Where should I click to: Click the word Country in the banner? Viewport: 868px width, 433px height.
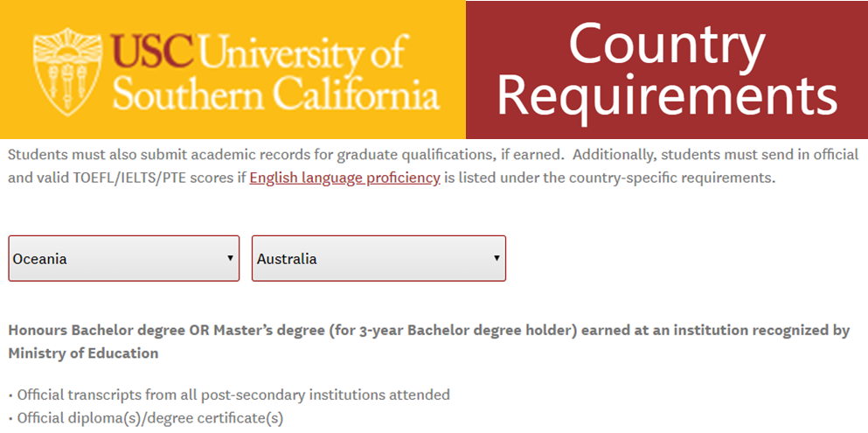coord(666,45)
